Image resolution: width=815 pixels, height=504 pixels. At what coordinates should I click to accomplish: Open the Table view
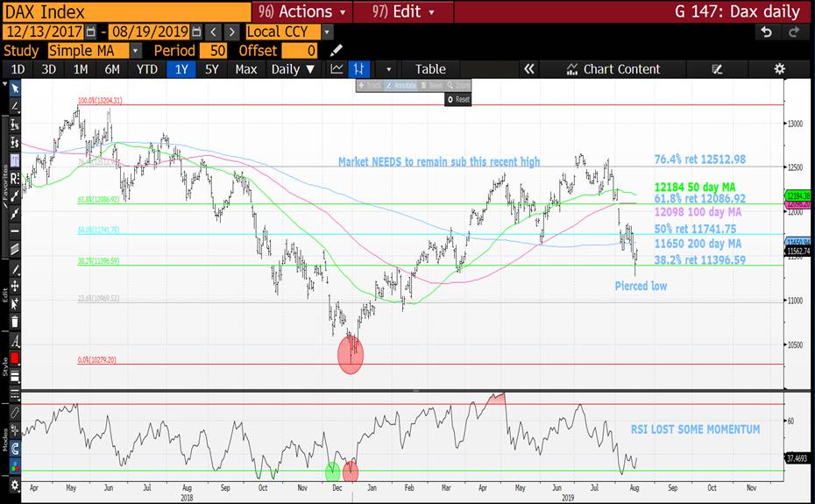pyautogui.click(x=430, y=69)
